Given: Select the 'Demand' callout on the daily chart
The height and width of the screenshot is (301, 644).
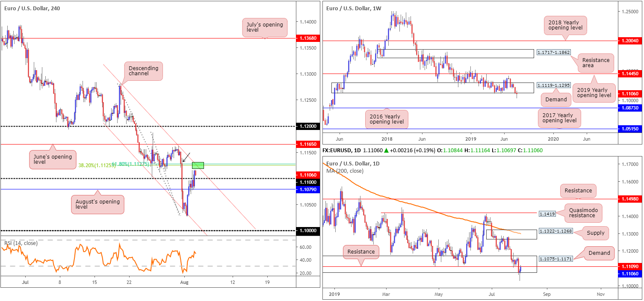Looking at the screenshot, I should [x=599, y=253].
